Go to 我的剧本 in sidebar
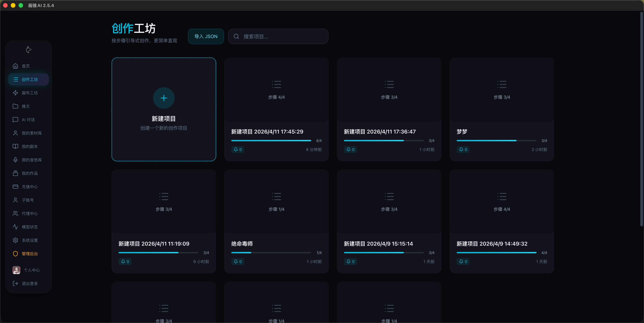Image resolution: width=644 pixels, height=323 pixels. point(30,146)
